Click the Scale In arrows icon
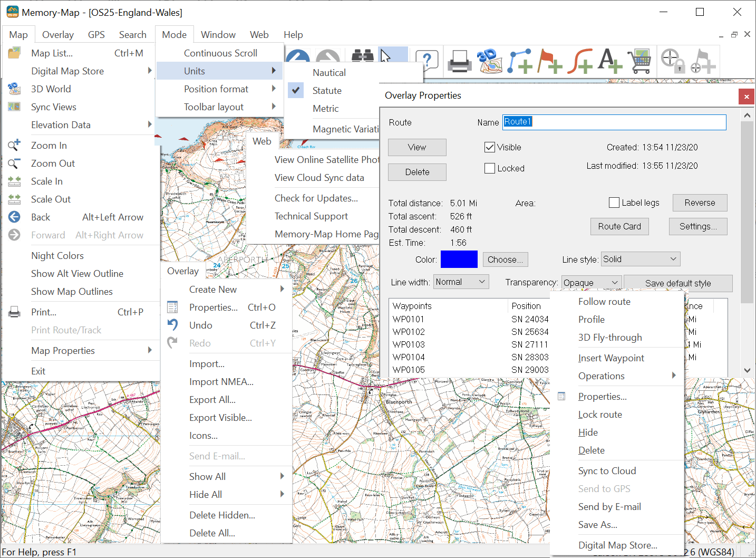 click(14, 181)
